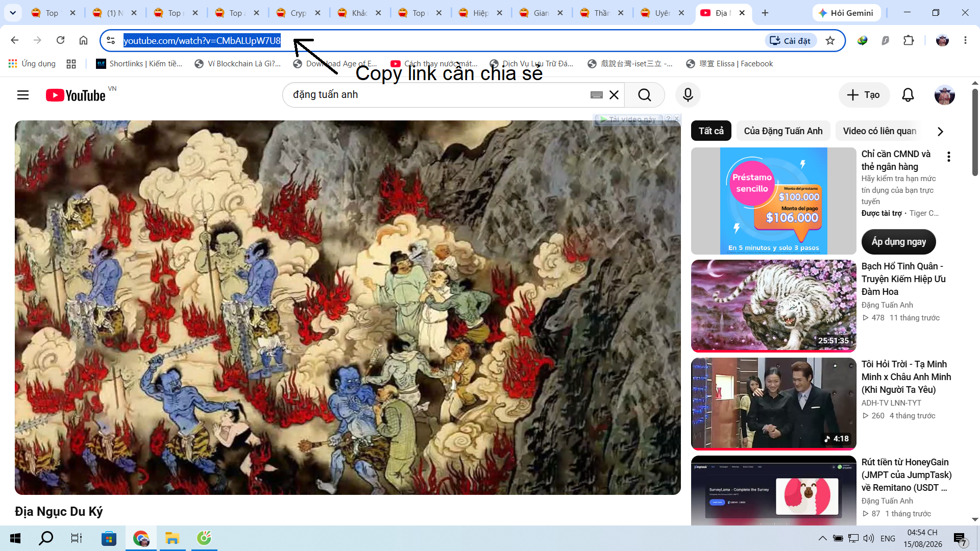Close the "Tải video này" download bar

pyautogui.click(x=676, y=119)
